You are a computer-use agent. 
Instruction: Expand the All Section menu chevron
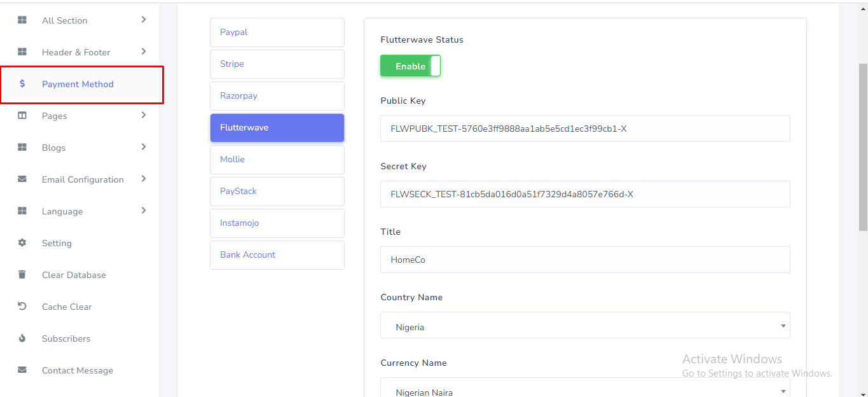tap(144, 20)
